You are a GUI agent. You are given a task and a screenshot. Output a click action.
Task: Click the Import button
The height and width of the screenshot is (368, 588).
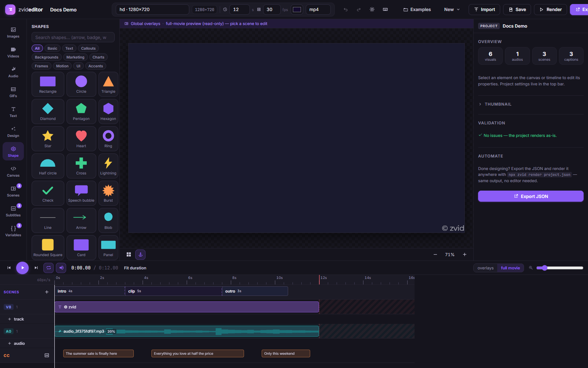(484, 10)
